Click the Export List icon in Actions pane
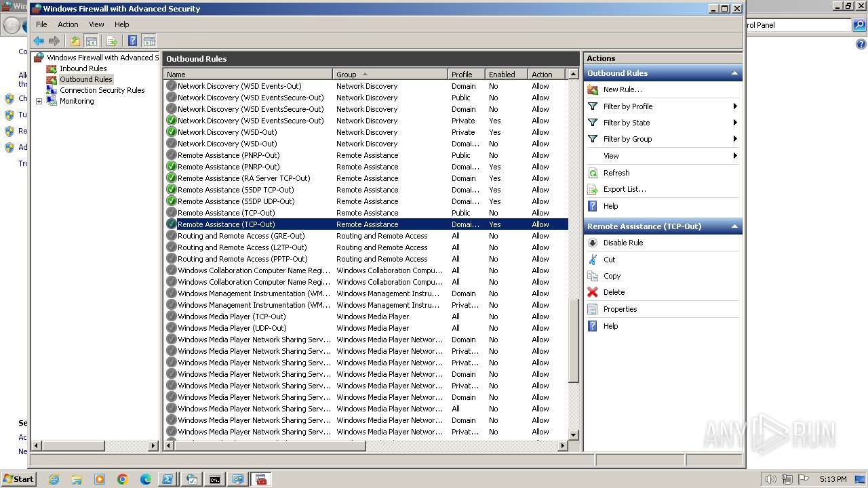Screen dimensions: 868x488 click(x=593, y=189)
